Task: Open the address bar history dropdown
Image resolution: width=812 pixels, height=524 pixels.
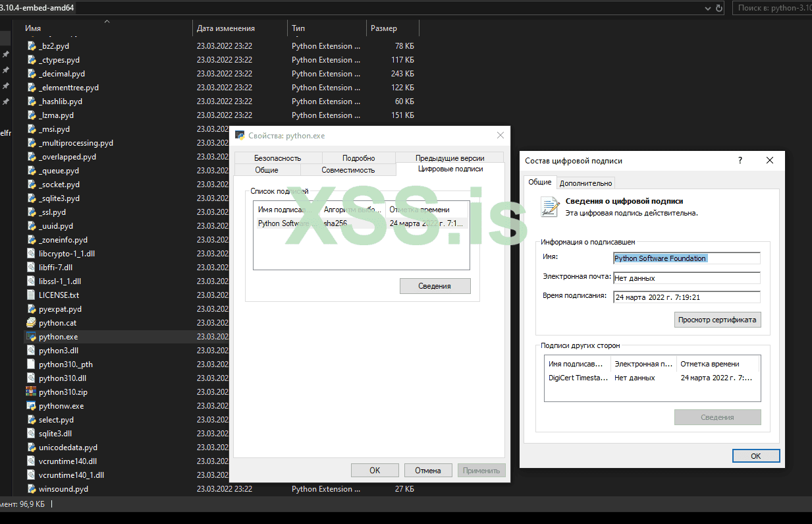Action: point(707,8)
